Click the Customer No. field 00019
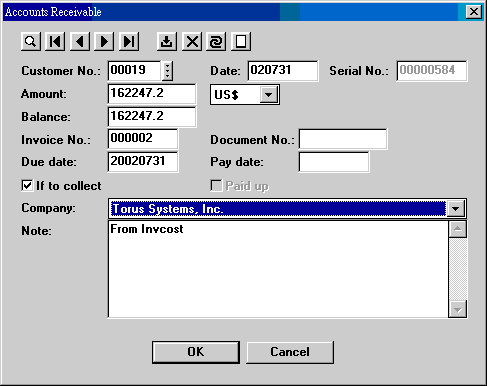The height and width of the screenshot is (386, 487). pyautogui.click(x=135, y=71)
